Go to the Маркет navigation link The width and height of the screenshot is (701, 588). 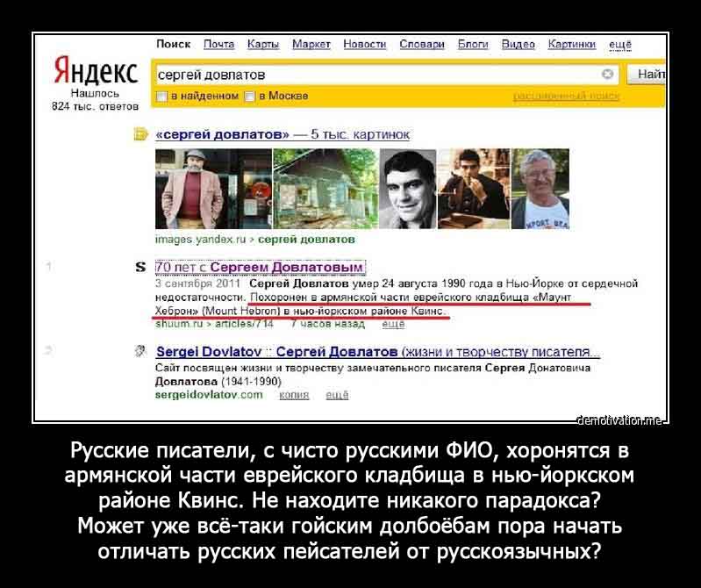[x=311, y=44]
